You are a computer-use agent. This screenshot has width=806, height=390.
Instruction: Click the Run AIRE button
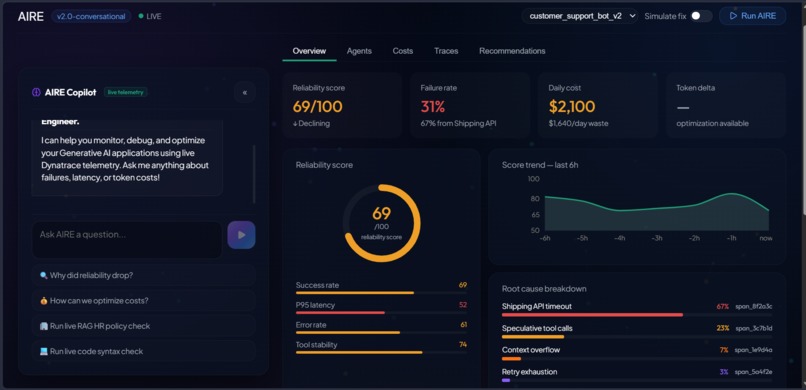click(x=753, y=16)
